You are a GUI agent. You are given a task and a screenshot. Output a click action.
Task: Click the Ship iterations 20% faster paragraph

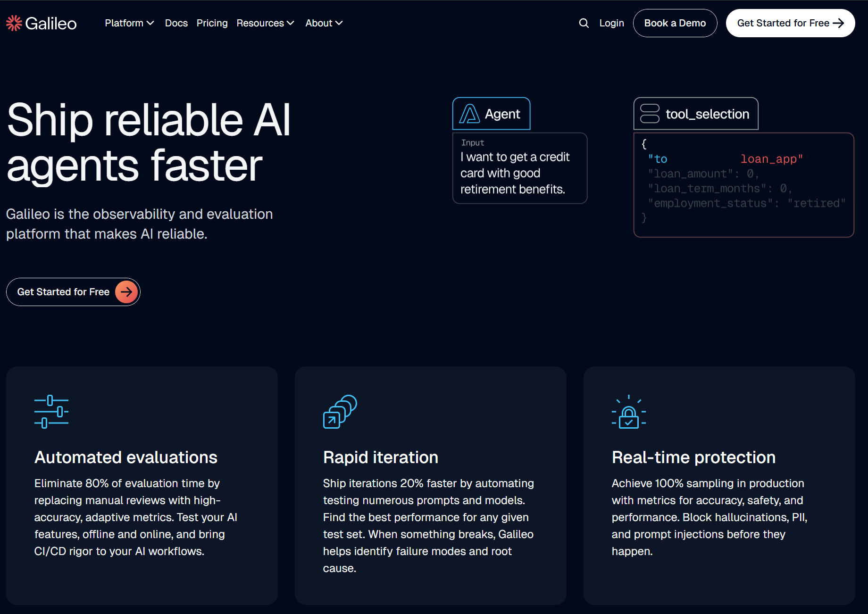click(x=428, y=526)
